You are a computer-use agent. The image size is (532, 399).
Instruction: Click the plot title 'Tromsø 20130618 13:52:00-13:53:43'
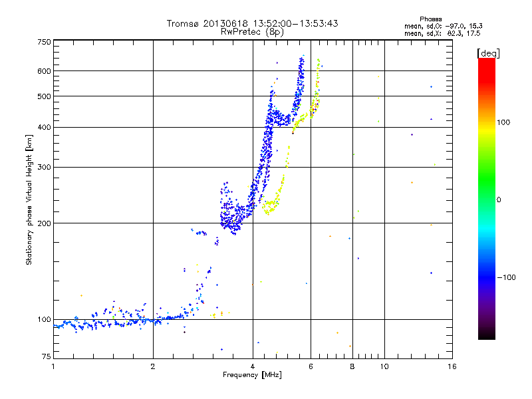tap(252, 23)
